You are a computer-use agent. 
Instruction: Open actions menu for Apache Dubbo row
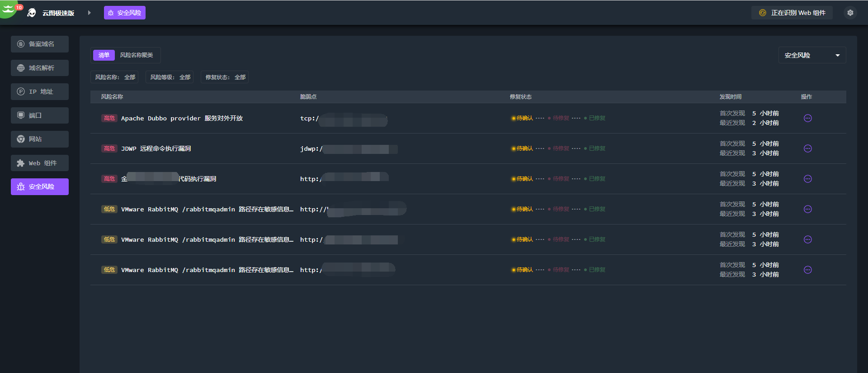point(807,118)
